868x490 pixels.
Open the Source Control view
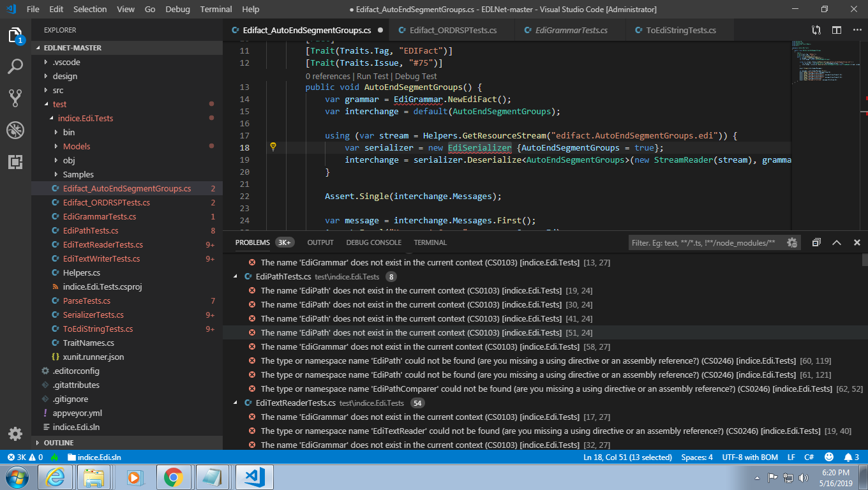[x=15, y=98]
